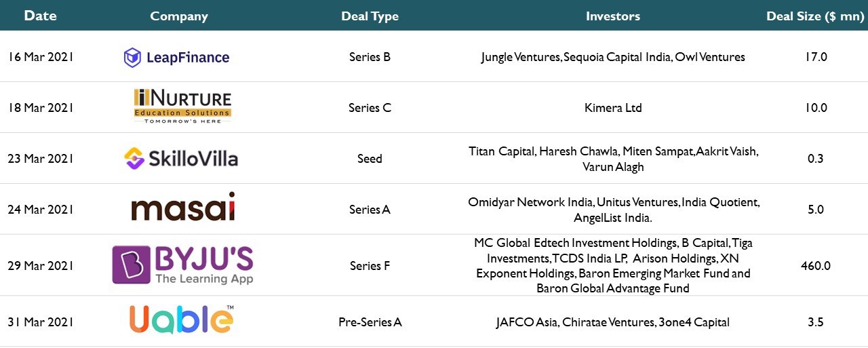Viewport: 868px width, 348px height.
Task: Select the Pre-Series A deal type cell
Action: click(370, 322)
